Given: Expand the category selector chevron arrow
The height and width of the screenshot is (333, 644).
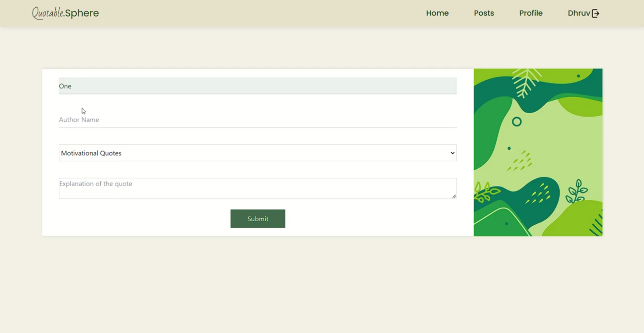Looking at the screenshot, I should [452, 153].
